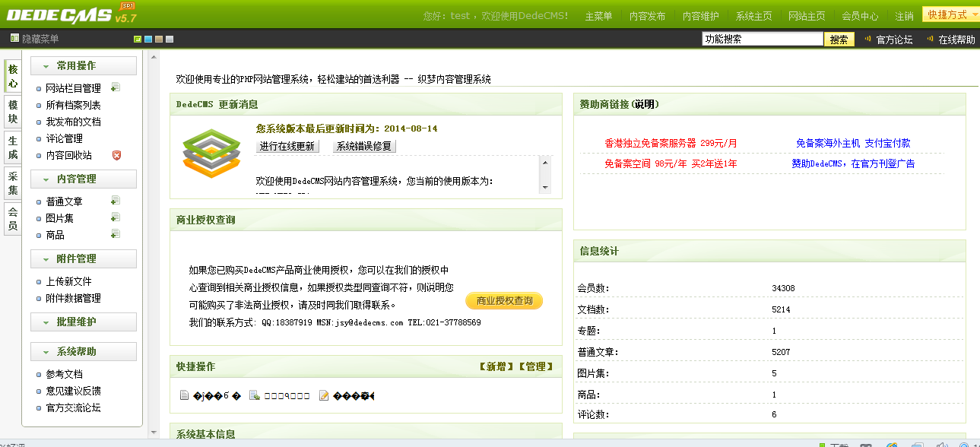The width and height of the screenshot is (980, 447).
Task: Collapse the 附件管理 section
Action: [x=84, y=258]
